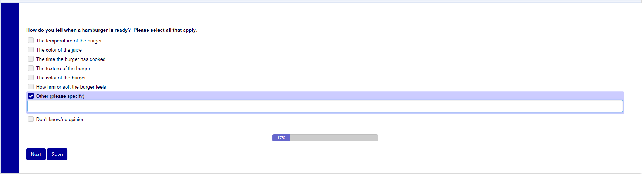Tick the color of the juice checkbox
The image size is (644, 175).
pyautogui.click(x=31, y=50)
